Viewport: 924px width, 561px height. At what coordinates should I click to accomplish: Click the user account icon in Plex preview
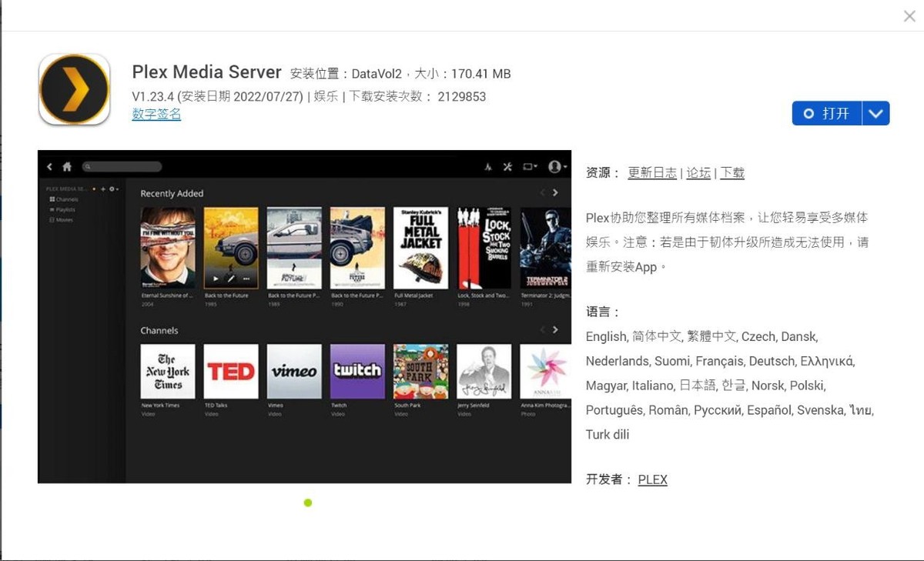[556, 166]
